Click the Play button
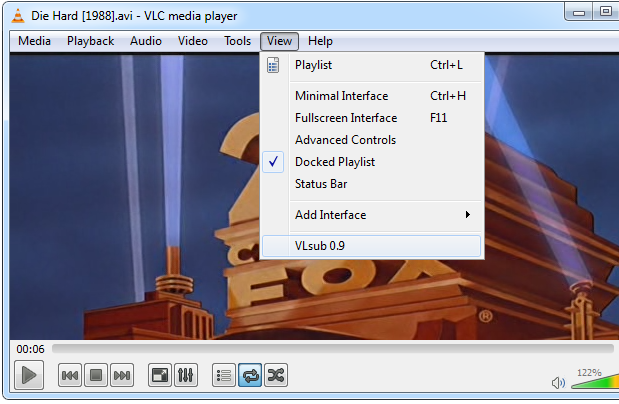 click(x=29, y=375)
